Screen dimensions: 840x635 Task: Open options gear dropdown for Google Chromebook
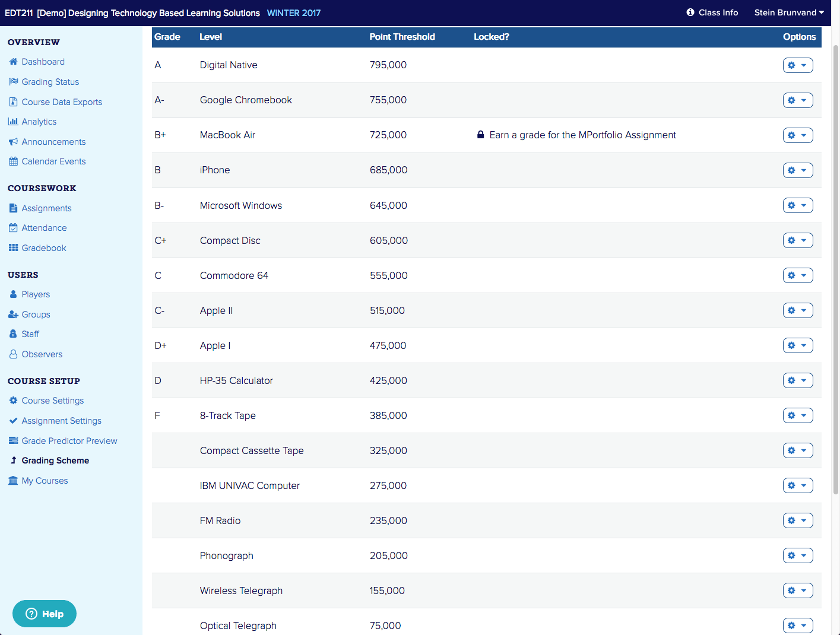798,100
